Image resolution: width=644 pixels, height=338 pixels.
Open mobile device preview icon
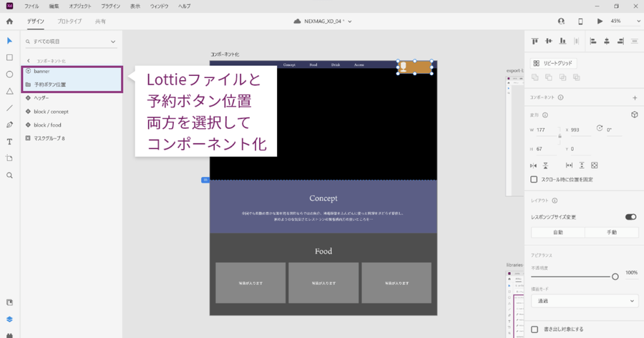580,21
